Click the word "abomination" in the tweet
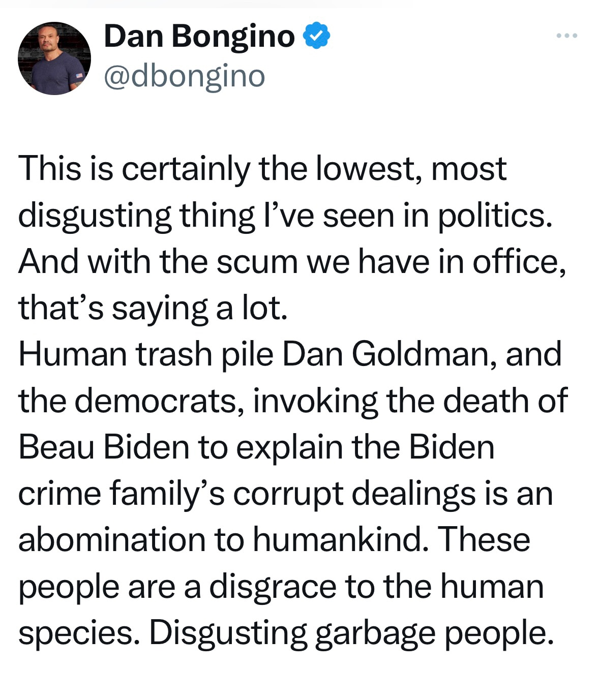The image size is (599, 700). 111,539
